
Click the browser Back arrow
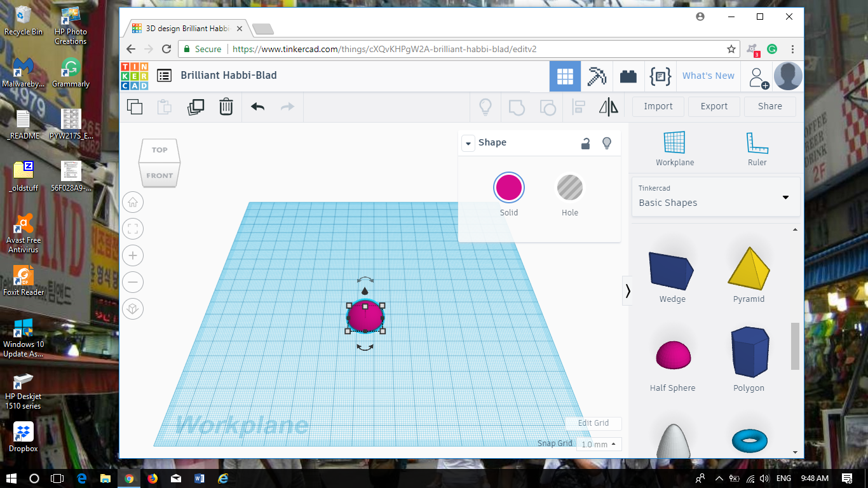[131, 49]
